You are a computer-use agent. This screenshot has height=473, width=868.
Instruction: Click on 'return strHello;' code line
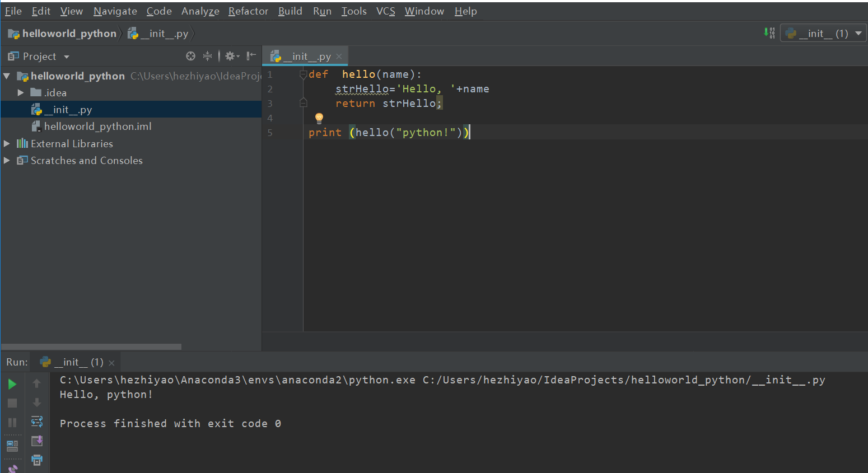tap(389, 104)
